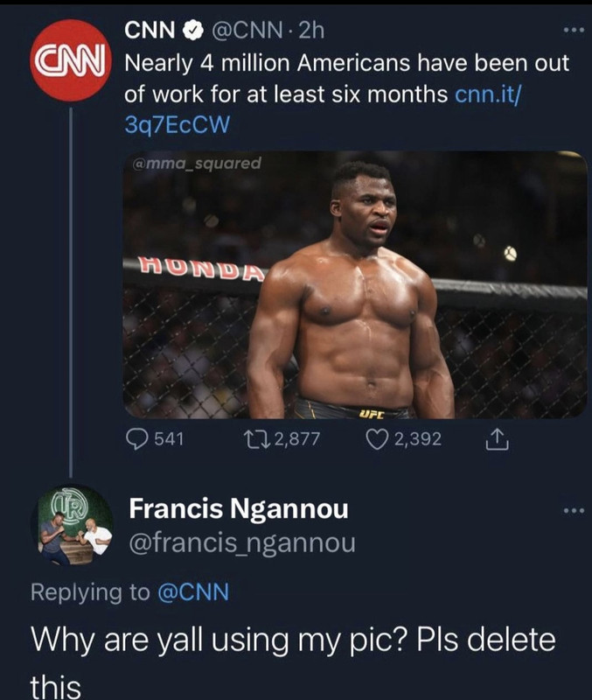Select the reply text about deleting the pic
The height and width of the screenshot is (700, 592).
click(x=293, y=639)
